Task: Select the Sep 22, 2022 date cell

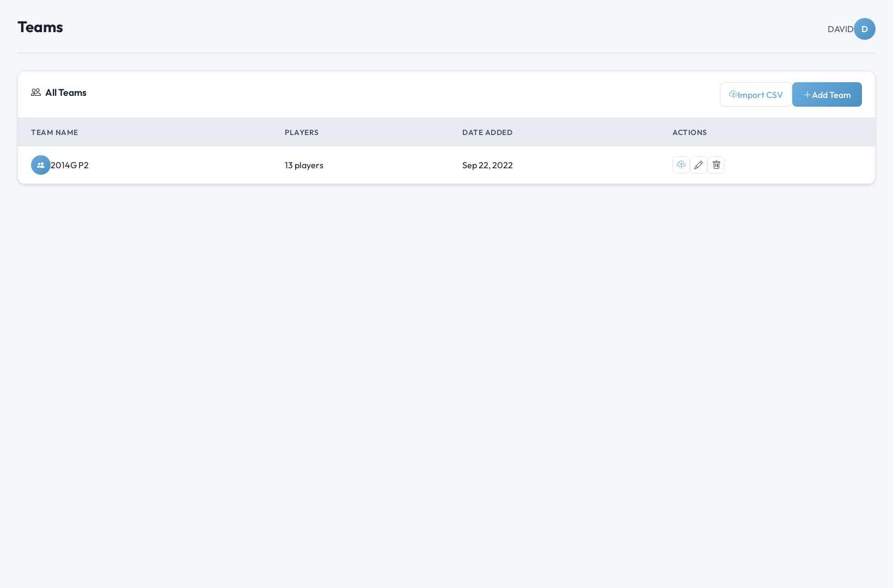Action: pyautogui.click(x=487, y=165)
